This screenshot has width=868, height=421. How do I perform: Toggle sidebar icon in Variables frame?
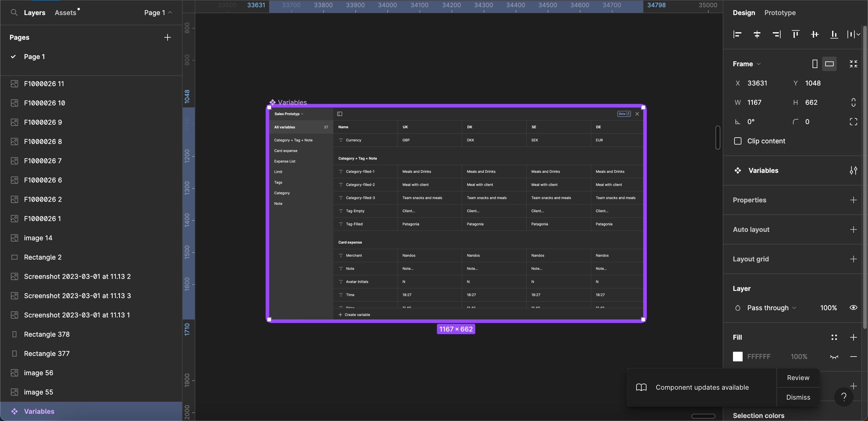pyautogui.click(x=340, y=114)
